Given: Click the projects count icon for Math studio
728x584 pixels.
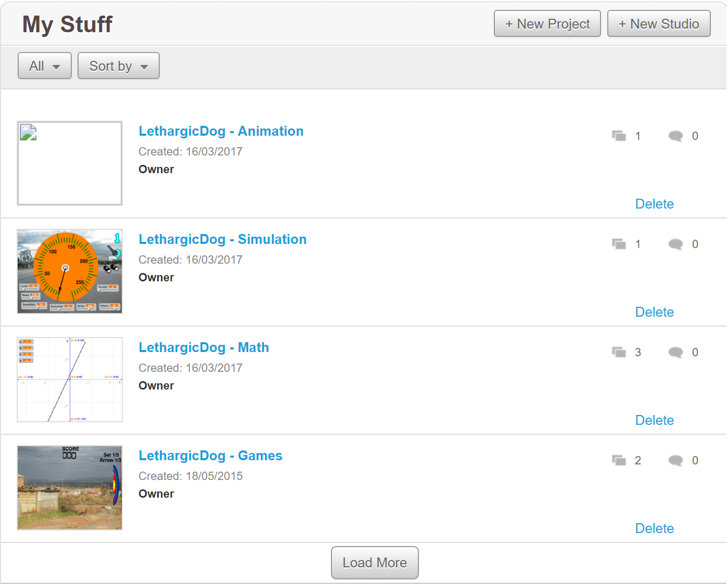Looking at the screenshot, I should point(619,353).
